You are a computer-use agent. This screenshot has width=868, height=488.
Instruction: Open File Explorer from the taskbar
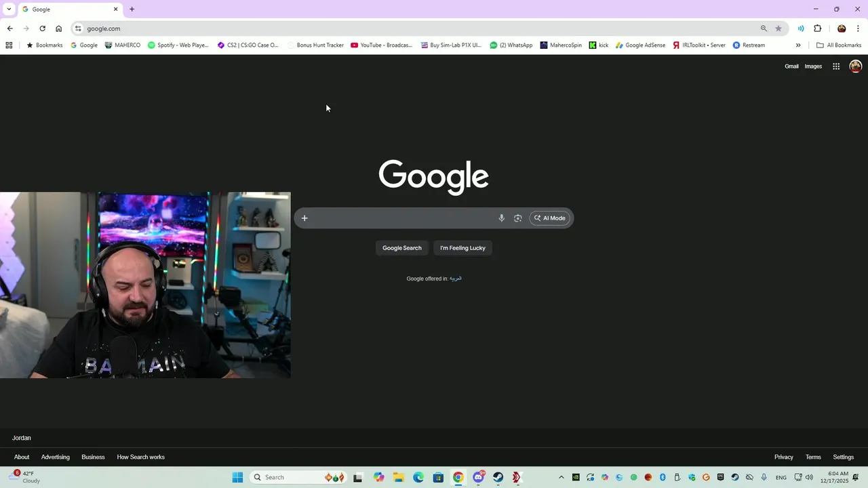398,477
